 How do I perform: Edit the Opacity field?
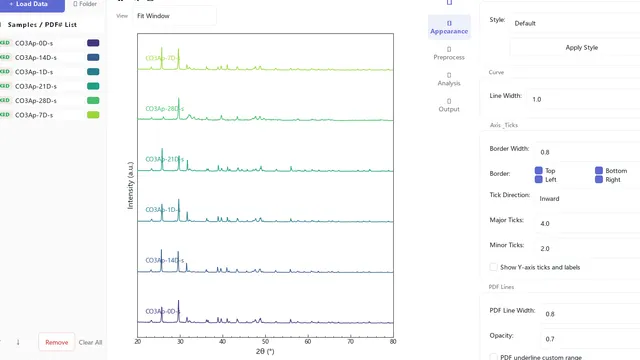591,339
